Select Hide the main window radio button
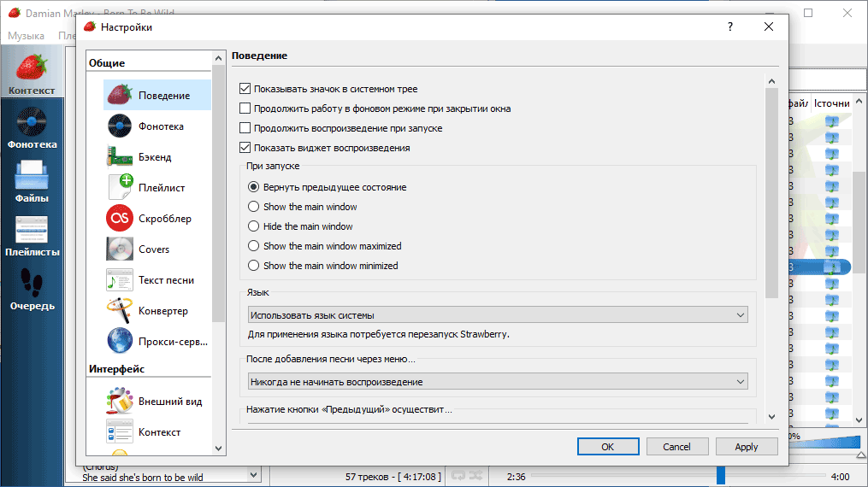This screenshot has width=868, height=487. click(253, 226)
